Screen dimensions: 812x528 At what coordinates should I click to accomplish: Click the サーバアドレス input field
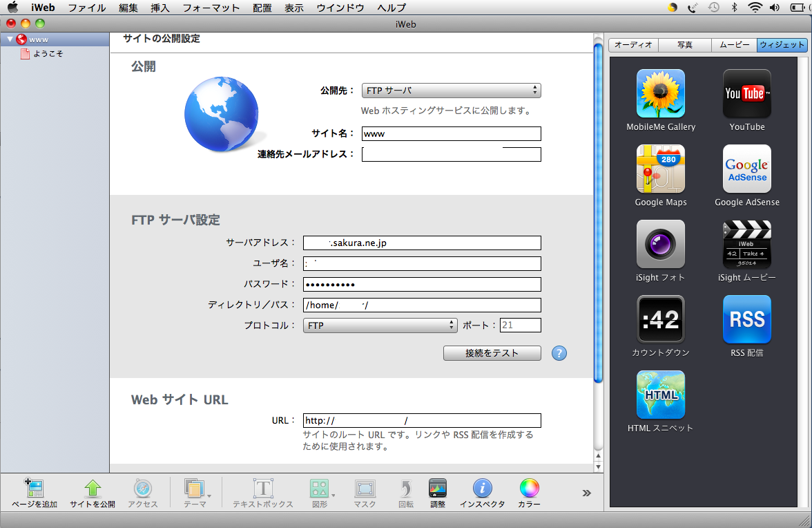pyautogui.click(x=421, y=243)
